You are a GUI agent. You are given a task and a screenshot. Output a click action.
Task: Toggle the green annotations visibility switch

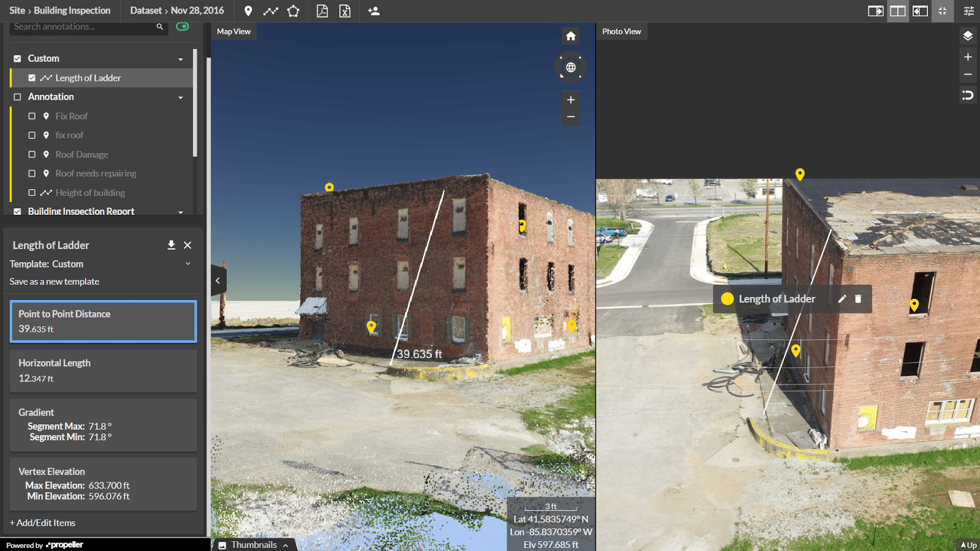(183, 26)
